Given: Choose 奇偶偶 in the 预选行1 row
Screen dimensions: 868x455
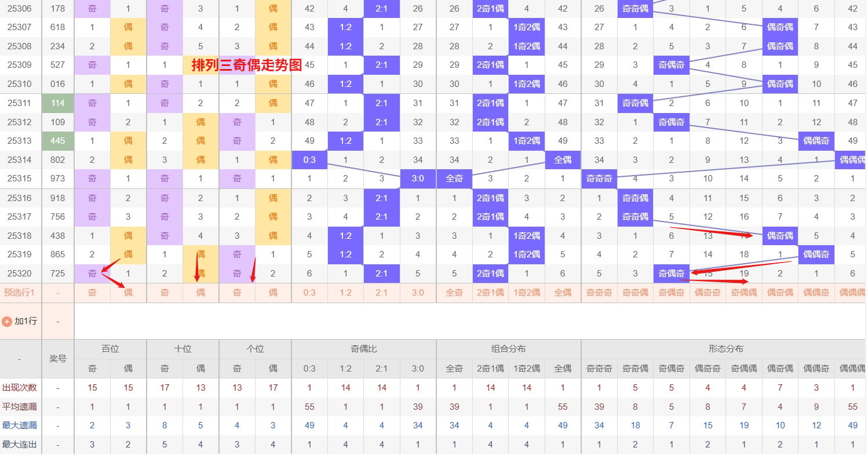Looking at the screenshot, I should [x=744, y=293].
